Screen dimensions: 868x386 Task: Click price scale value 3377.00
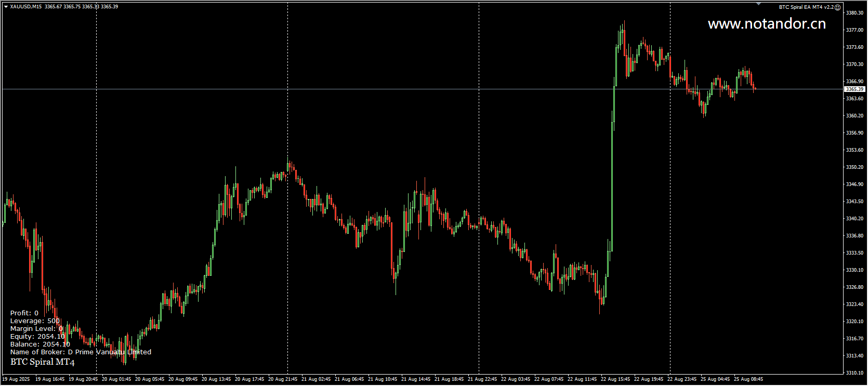pos(855,30)
